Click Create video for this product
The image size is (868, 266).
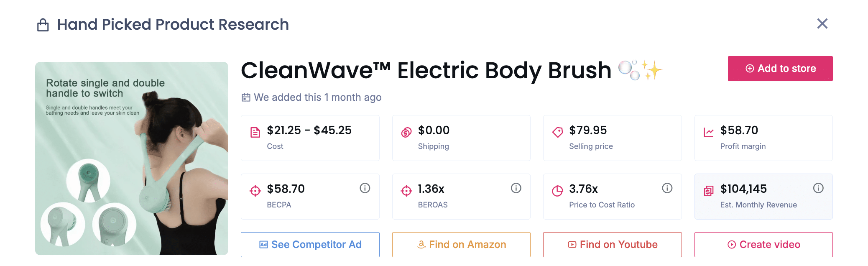tap(763, 244)
